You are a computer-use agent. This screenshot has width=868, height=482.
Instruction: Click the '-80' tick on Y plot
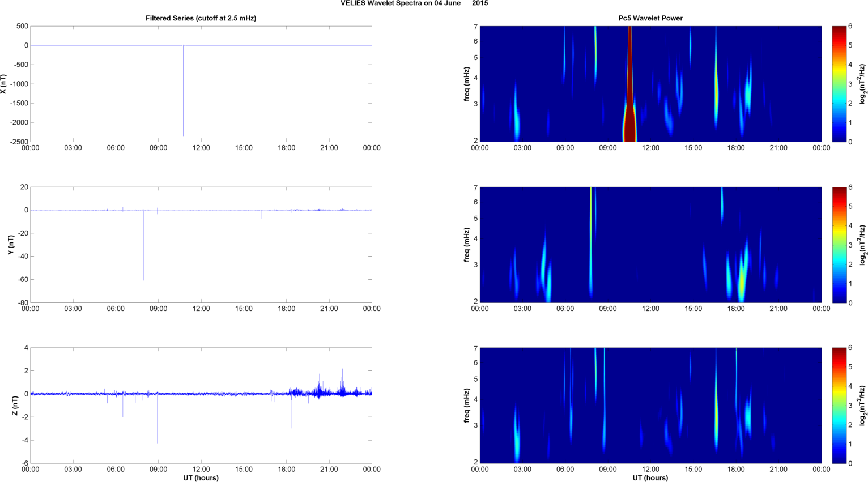22,302
